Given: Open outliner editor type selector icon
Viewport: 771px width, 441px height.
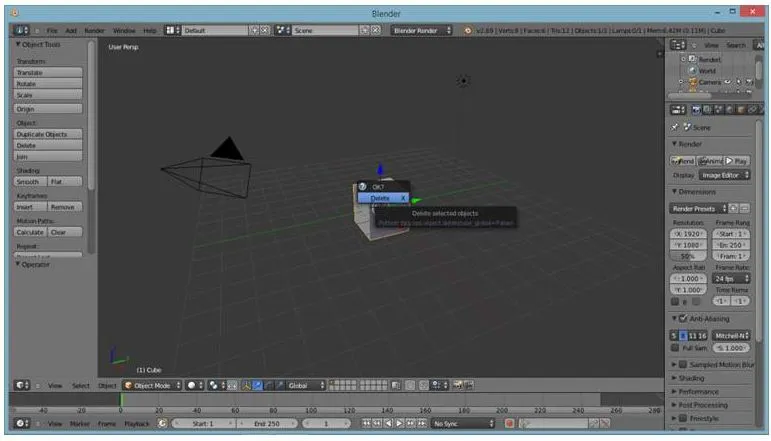Looking at the screenshot, I should tap(678, 45).
